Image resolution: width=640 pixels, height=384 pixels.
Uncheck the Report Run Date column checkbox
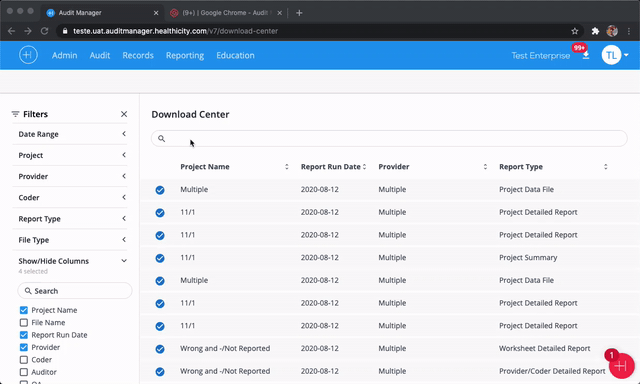pos(24,335)
